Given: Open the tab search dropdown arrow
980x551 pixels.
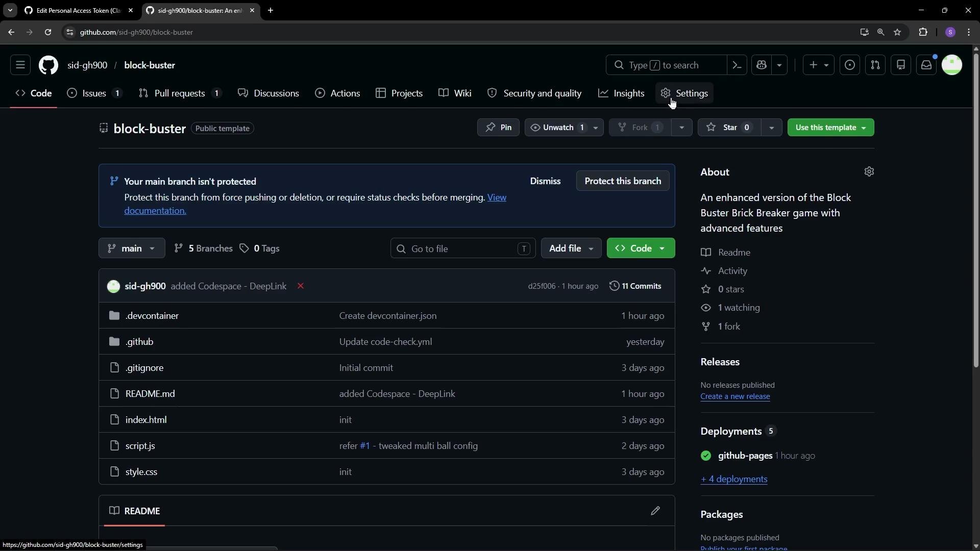Looking at the screenshot, I should pyautogui.click(x=10, y=10).
